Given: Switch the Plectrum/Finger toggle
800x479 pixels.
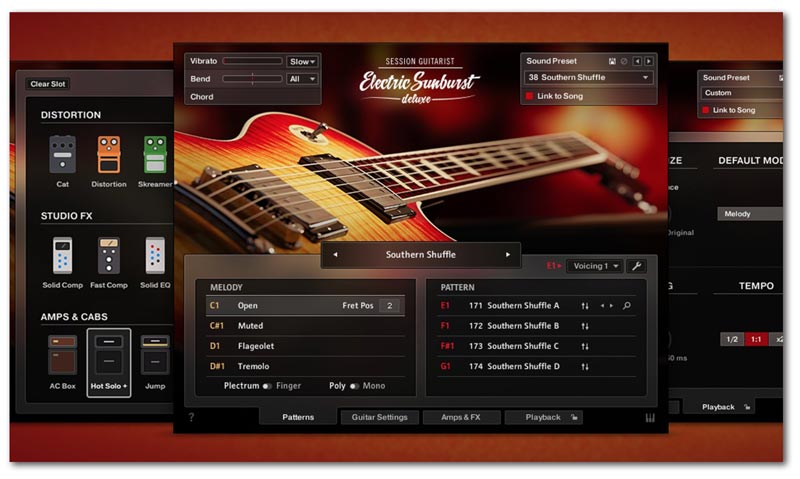Looking at the screenshot, I should coord(267,386).
